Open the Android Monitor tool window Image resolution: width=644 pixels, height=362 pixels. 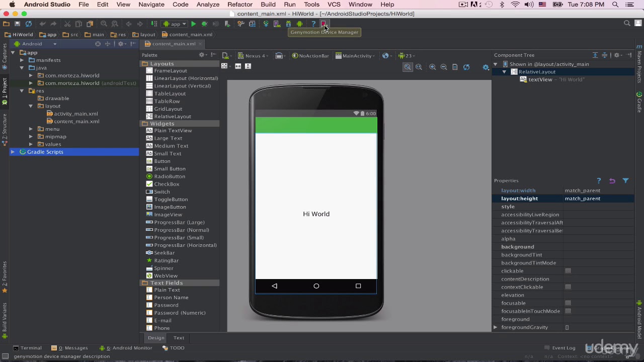point(126,348)
